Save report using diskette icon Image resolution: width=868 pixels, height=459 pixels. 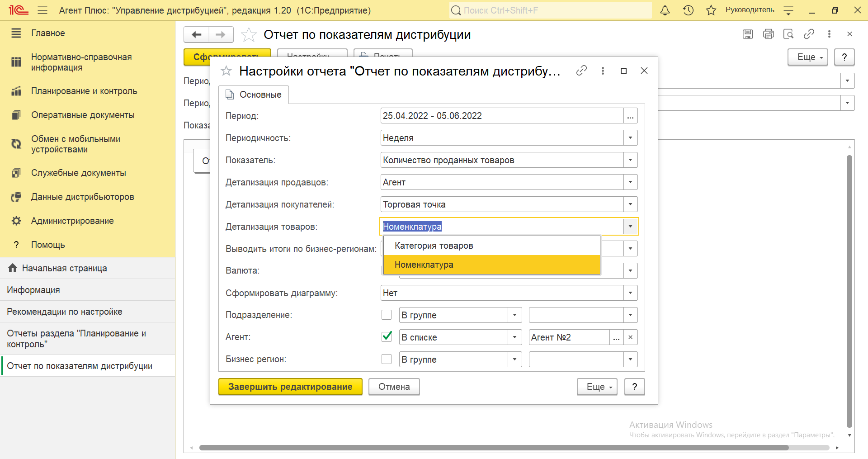point(748,34)
